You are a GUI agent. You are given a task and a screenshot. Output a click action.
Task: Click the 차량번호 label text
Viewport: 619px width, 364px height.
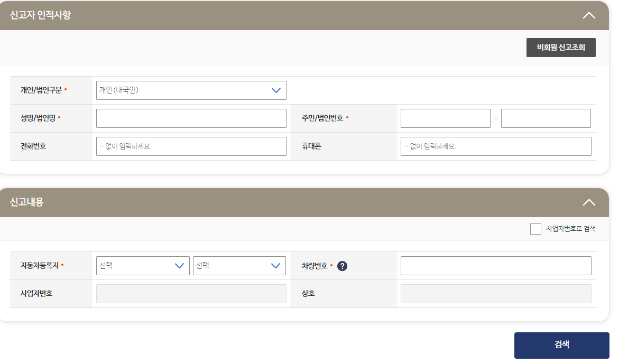(314, 266)
